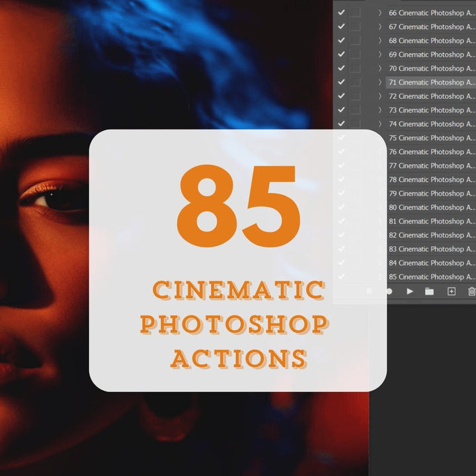Expand the 74 Cinematic Photoshop action
Screen dimensions: 476x476
coord(380,124)
